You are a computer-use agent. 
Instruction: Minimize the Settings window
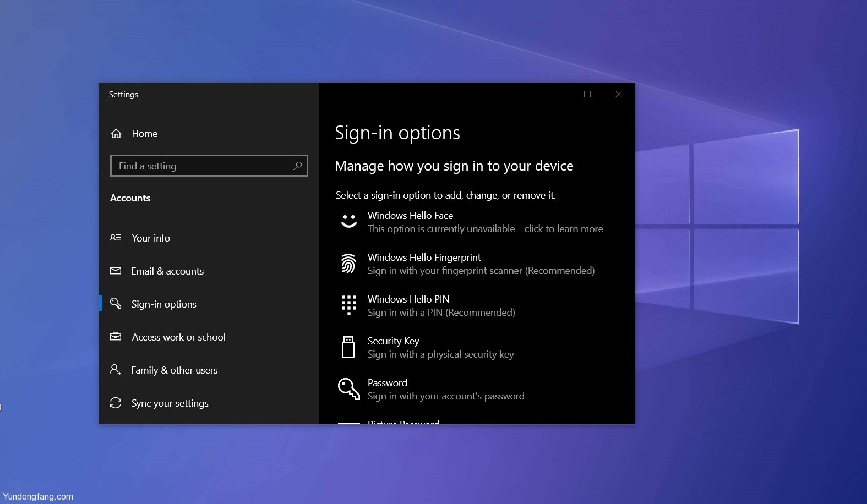(x=556, y=94)
